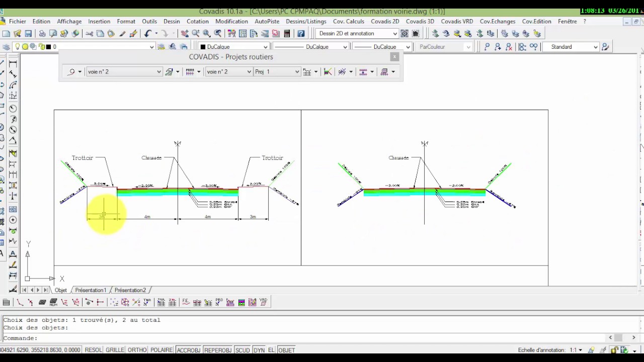Click the Save (floppy disk) toolbar icon

point(28,34)
